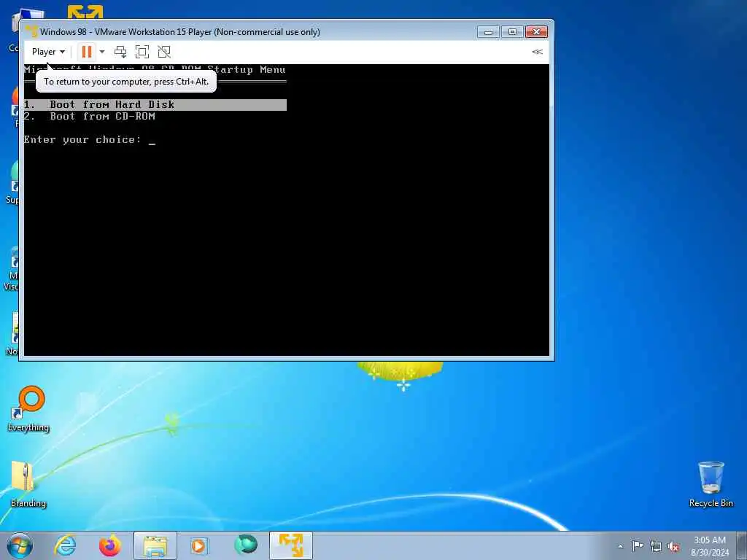Open the Player menu dropdown

(x=48, y=52)
